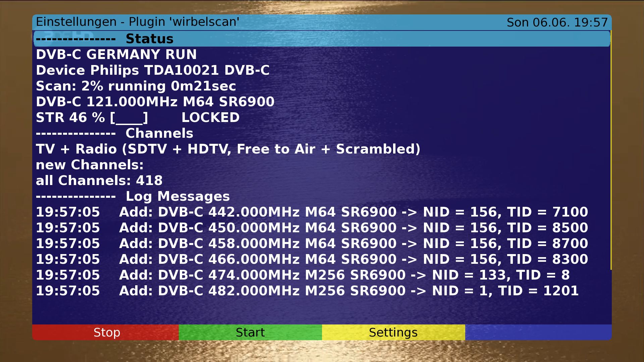Select the log entry for 458.000MHz TID 8700
The height and width of the screenshot is (362, 644).
coord(312,244)
